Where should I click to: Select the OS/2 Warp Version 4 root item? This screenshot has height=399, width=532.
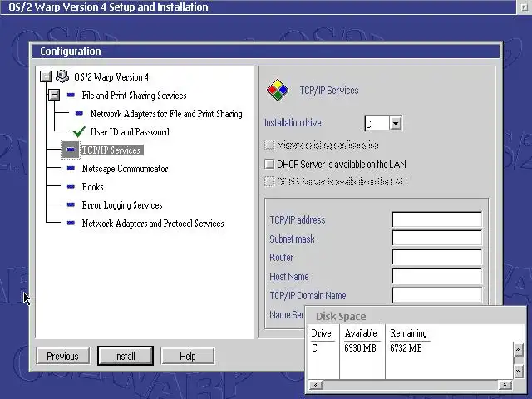click(111, 77)
